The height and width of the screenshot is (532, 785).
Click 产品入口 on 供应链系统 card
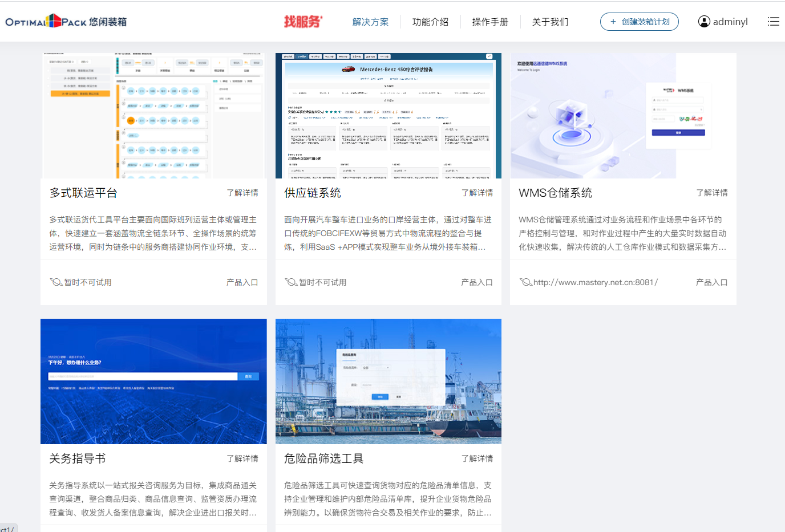click(477, 282)
